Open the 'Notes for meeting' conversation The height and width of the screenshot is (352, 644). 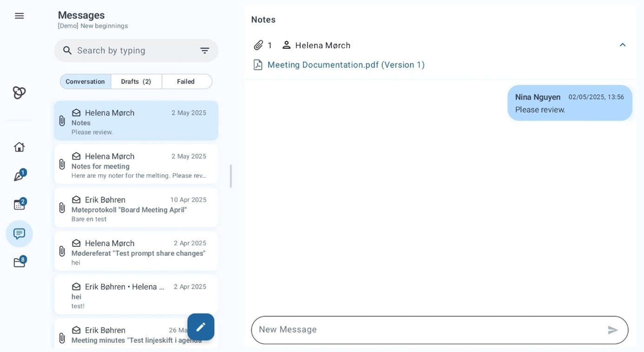pyautogui.click(x=136, y=164)
